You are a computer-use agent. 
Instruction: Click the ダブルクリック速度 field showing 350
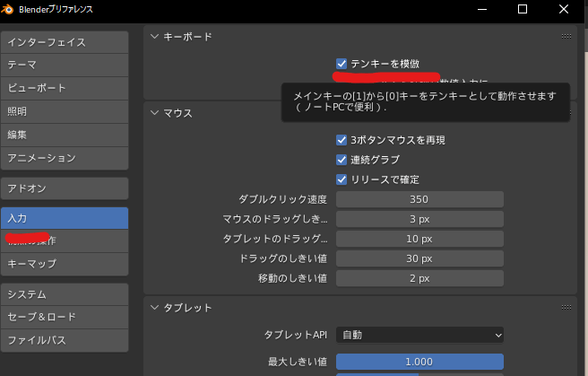[x=419, y=199]
